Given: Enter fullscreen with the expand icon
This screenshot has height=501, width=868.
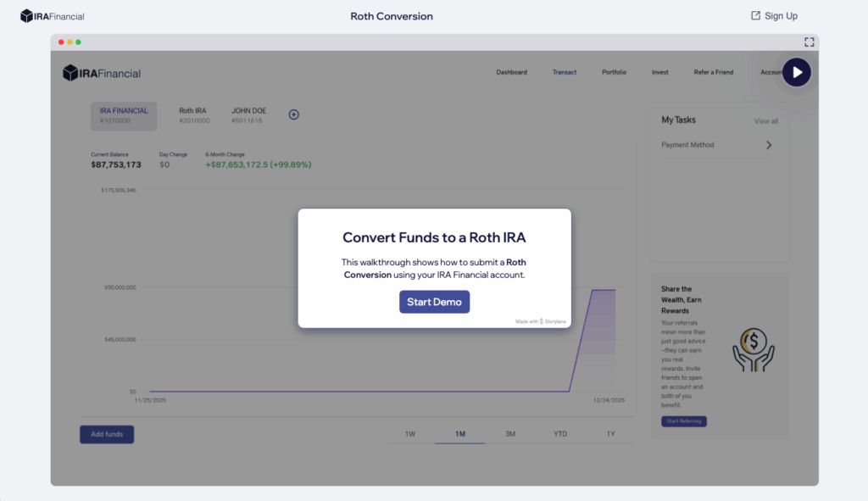Looking at the screenshot, I should [x=809, y=42].
